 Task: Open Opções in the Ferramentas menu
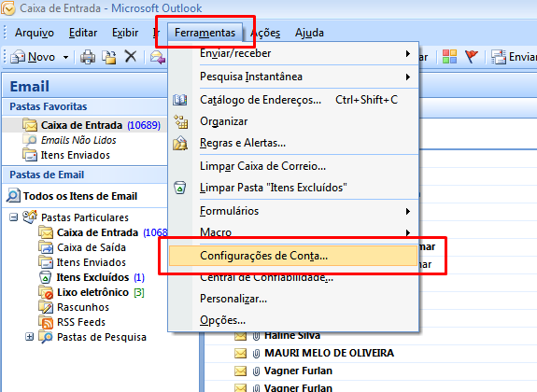tap(293, 320)
